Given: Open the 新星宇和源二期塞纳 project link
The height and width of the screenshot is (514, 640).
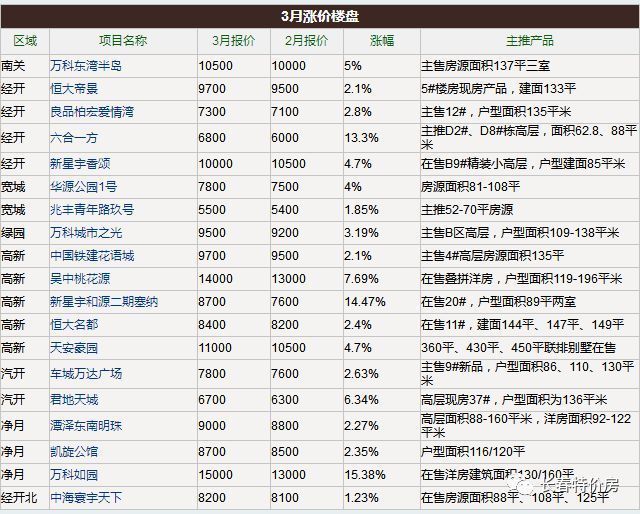Looking at the screenshot, I should click(104, 302).
